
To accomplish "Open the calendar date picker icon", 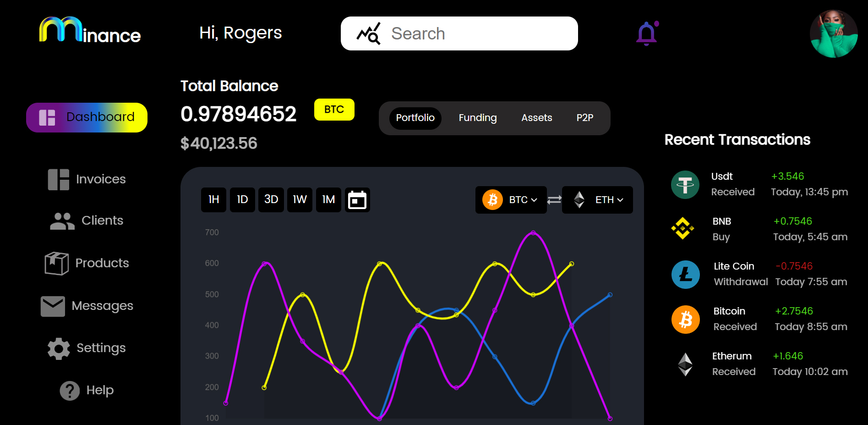I will coord(357,199).
